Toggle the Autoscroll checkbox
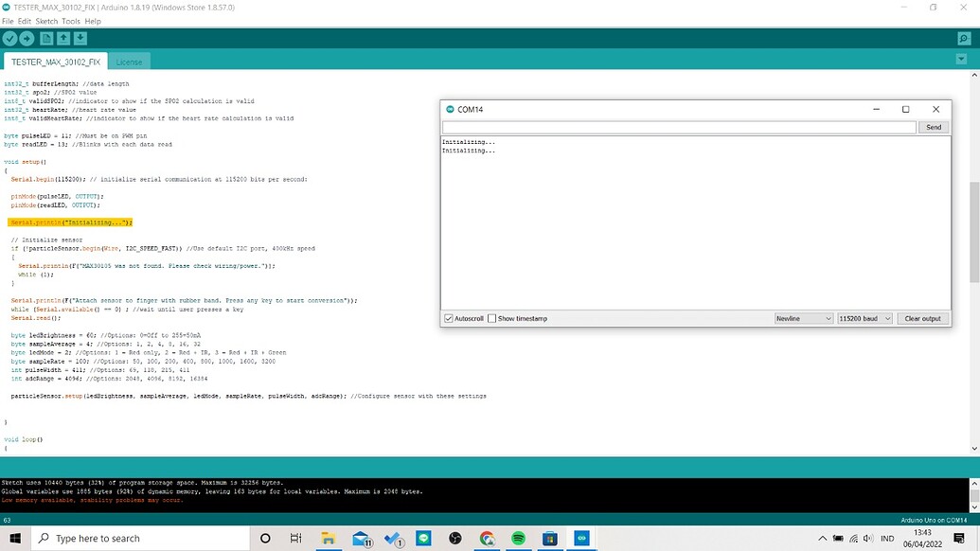 448,318
